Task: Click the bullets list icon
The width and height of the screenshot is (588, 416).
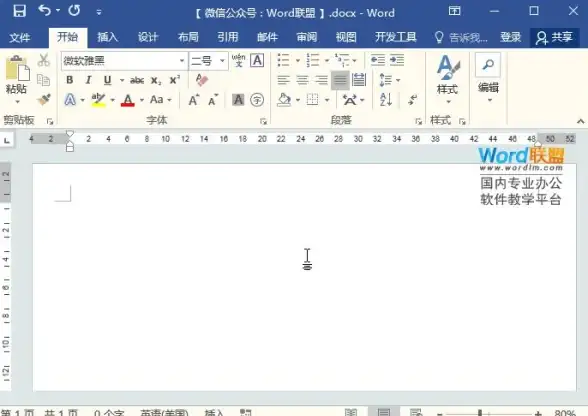Action: point(284,60)
